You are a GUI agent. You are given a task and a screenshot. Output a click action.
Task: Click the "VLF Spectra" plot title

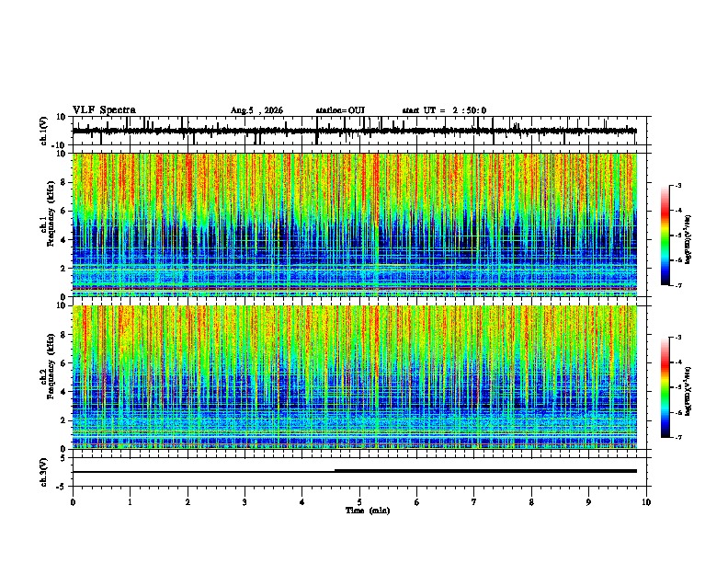pos(105,110)
